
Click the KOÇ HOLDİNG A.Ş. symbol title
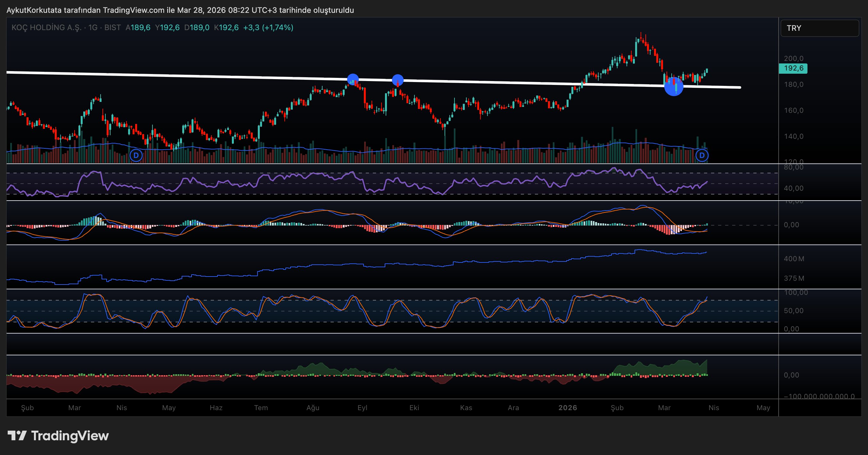(x=46, y=28)
